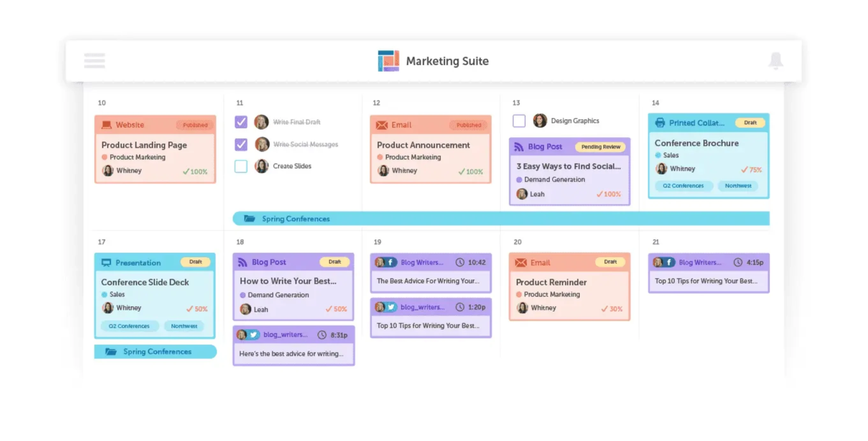The width and height of the screenshot is (868, 441).
Task: Click the Marketing Suite logo
Action: [x=388, y=61]
